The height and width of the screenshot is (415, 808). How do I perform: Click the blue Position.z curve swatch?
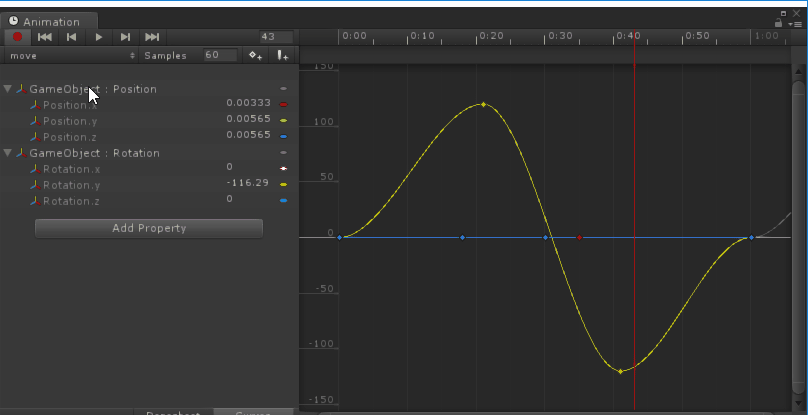pos(283,137)
